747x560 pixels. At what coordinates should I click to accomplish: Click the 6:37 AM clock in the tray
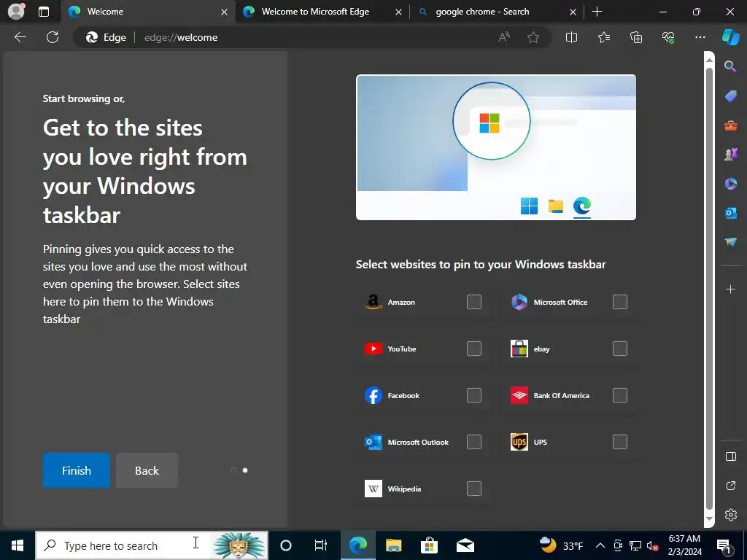[x=684, y=539]
